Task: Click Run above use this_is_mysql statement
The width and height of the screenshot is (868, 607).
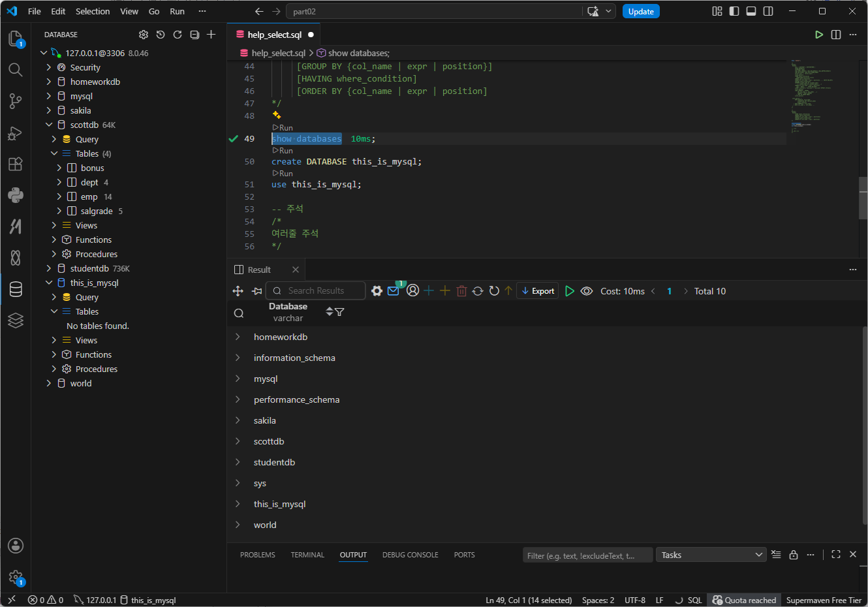Action: 283,174
